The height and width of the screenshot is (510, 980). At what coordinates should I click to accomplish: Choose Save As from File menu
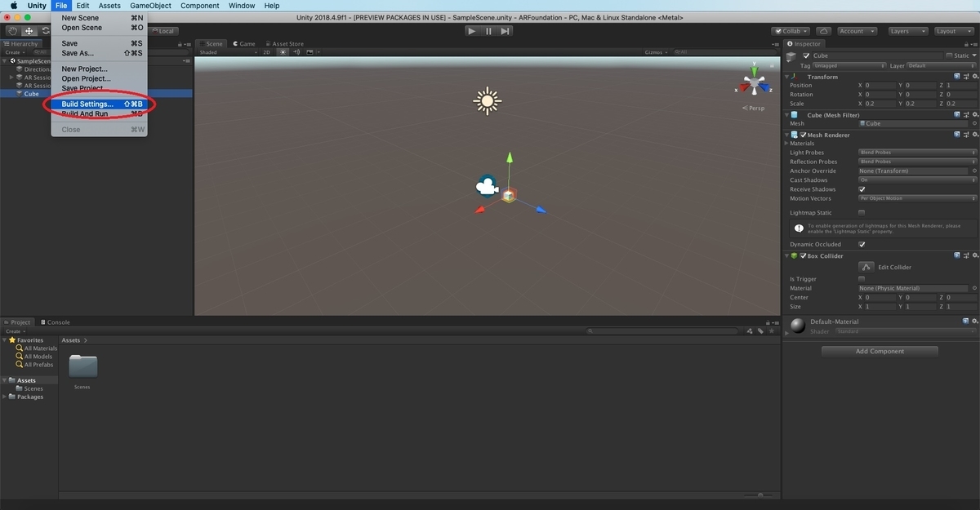pyautogui.click(x=99, y=53)
